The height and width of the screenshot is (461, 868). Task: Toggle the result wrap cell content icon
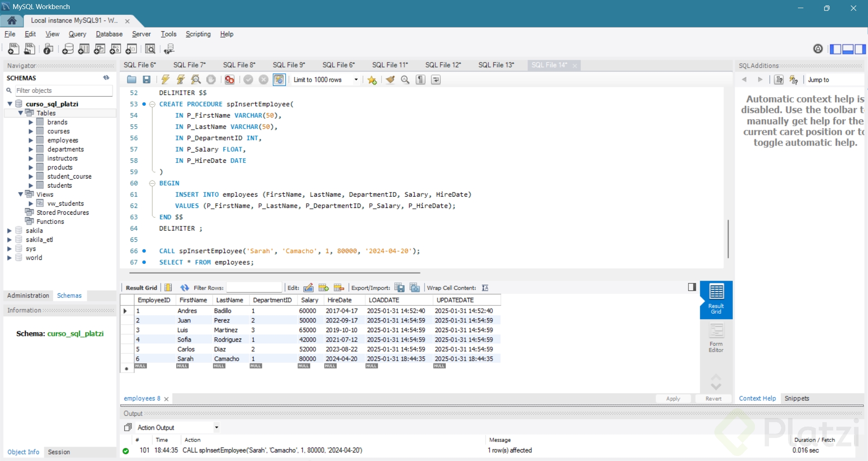(485, 288)
